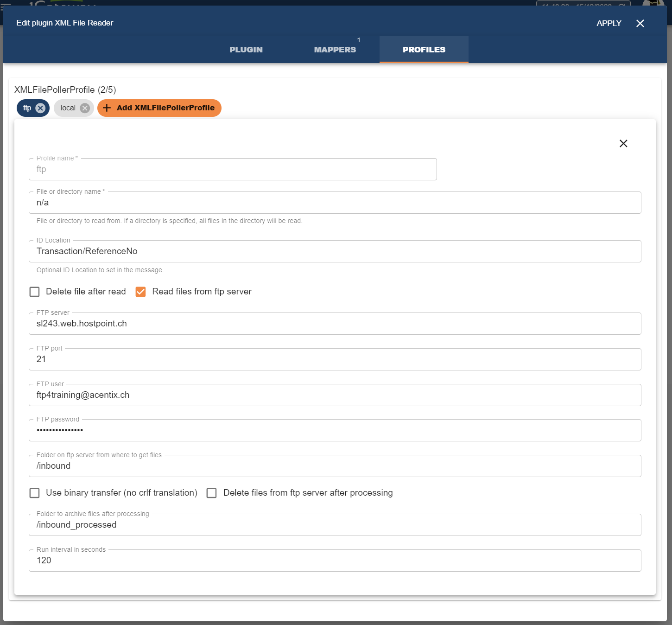Edit the FTP password field
Image resolution: width=672 pixels, height=625 pixels.
(335, 430)
